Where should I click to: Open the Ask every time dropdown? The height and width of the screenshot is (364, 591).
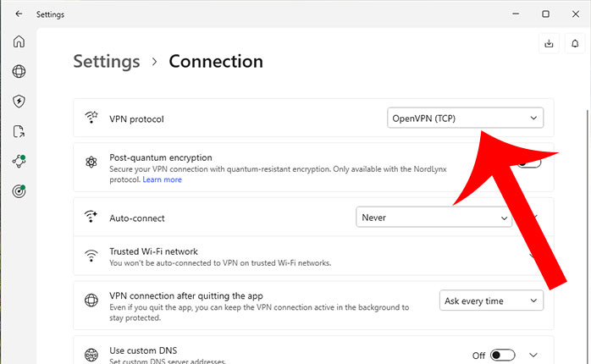(491, 301)
